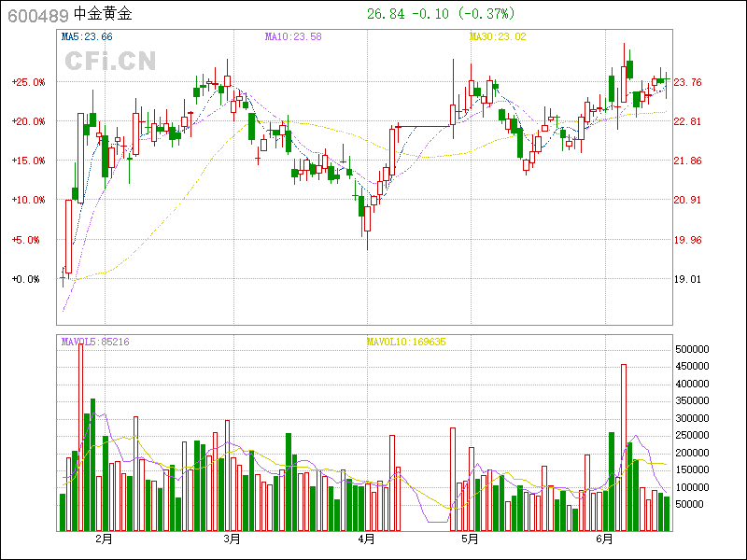Click the stock name 中金黄金
Image resolution: width=747 pixels, height=560 pixels.
(x=103, y=14)
